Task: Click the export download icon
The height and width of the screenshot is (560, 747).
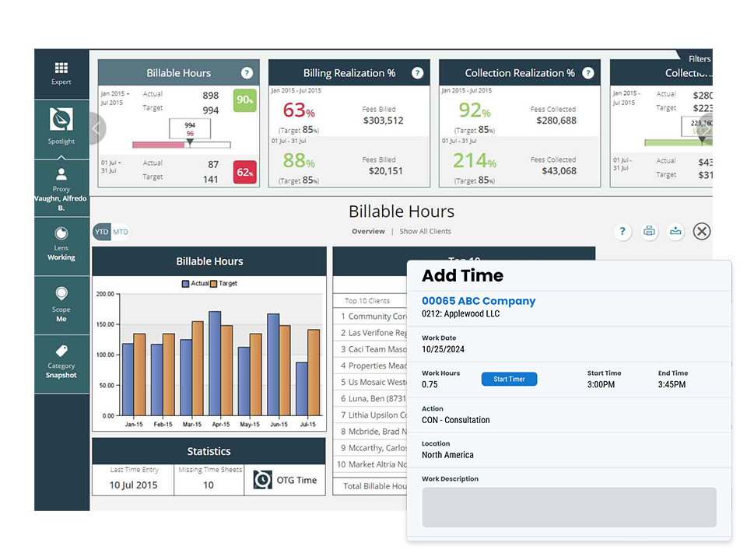Action: click(675, 231)
